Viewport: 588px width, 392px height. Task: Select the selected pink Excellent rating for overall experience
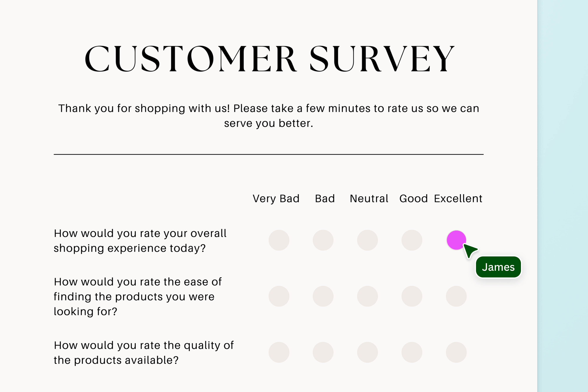tap(456, 240)
